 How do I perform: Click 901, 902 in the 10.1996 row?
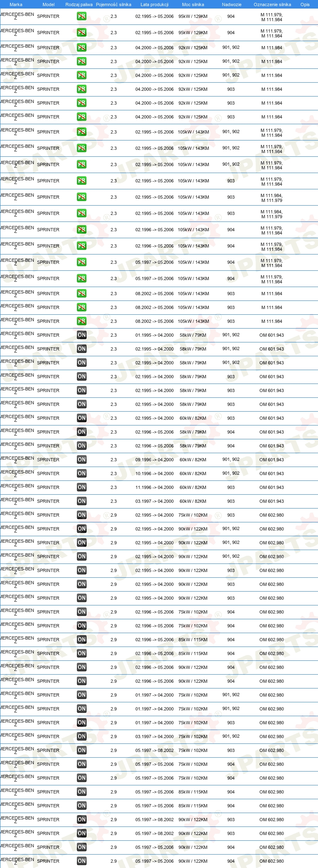pyautogui.click(x=231, y=473)
